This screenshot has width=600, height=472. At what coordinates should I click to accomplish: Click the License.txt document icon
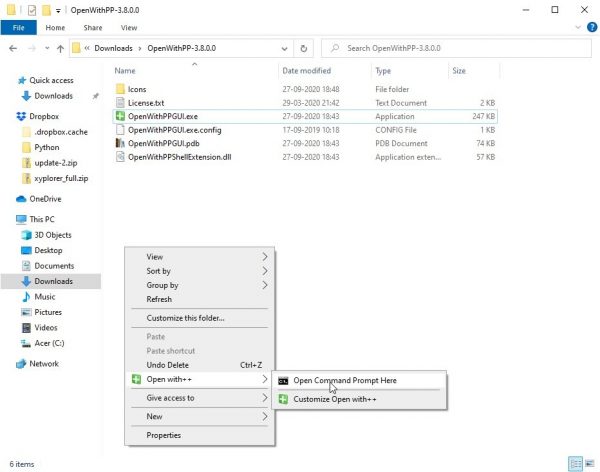coord(120,103)
